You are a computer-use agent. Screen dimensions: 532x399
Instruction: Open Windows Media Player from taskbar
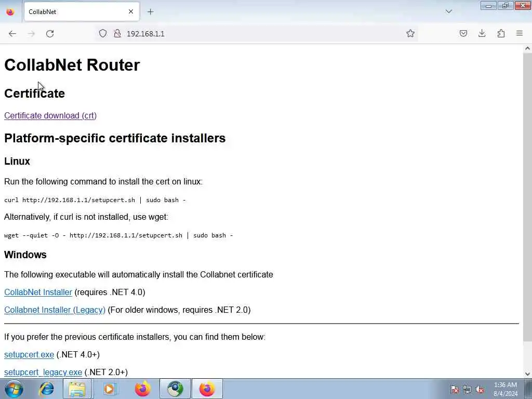(109, 389)
